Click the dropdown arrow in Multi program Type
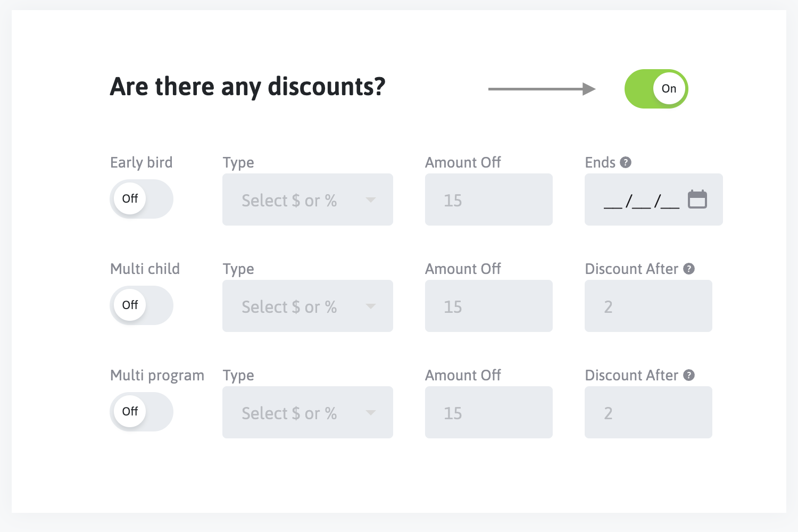 point(371,413)
